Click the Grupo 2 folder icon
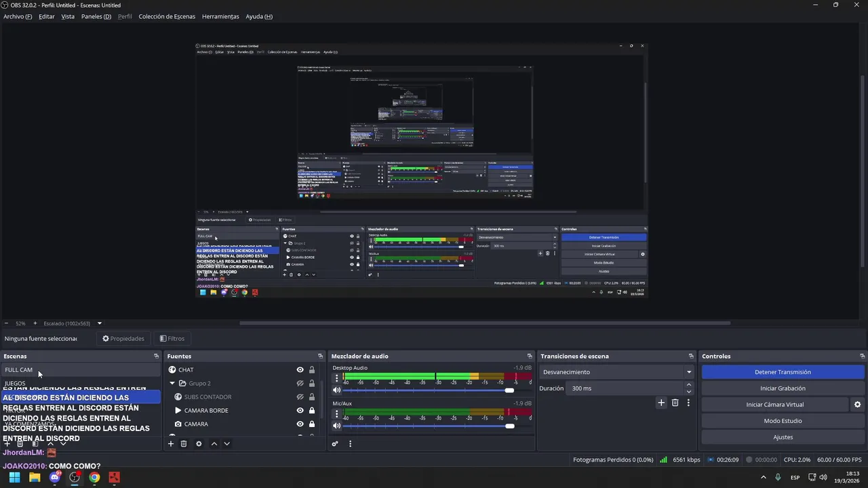868x488 pixels. pyautogui.click(x=182, y=384)
